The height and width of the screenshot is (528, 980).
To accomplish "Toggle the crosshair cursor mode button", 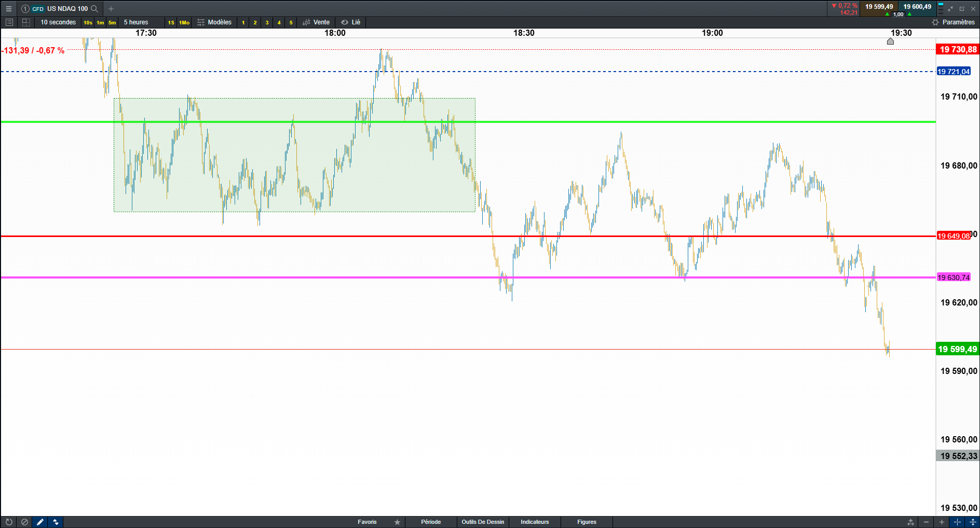I will coord(957,522).
